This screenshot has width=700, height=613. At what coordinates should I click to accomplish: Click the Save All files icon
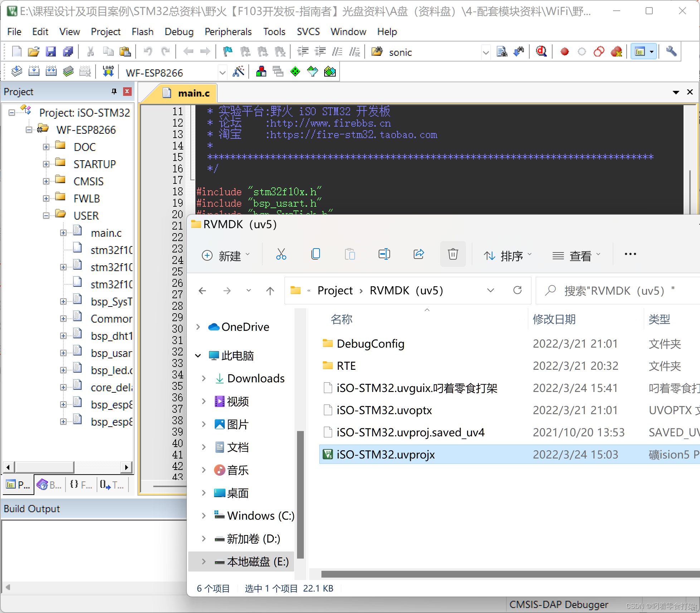tap(68, 52)
